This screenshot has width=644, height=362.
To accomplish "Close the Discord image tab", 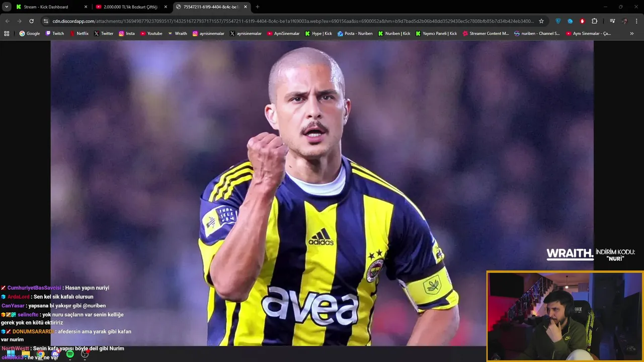I will point(246,7).
